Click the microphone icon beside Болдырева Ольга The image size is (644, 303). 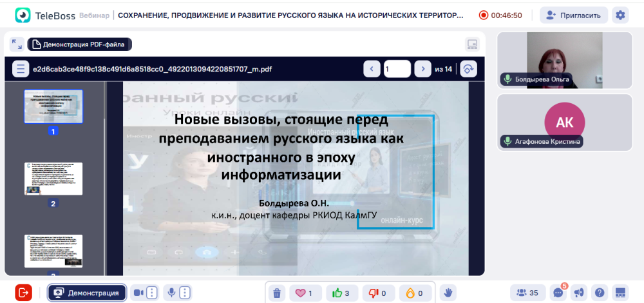tap(507, 79)
